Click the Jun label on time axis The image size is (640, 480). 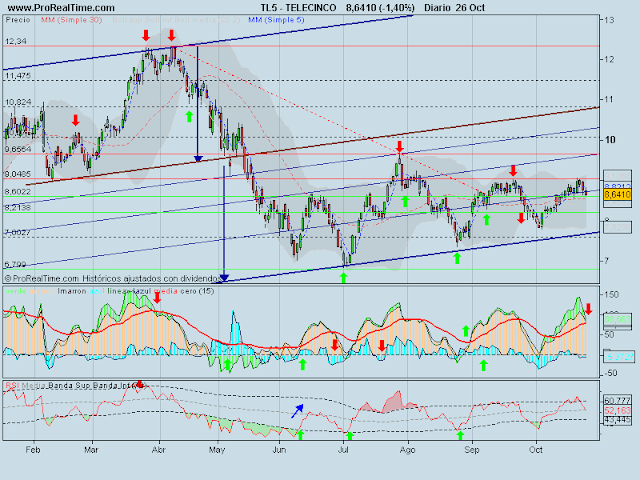pos(279,450)
